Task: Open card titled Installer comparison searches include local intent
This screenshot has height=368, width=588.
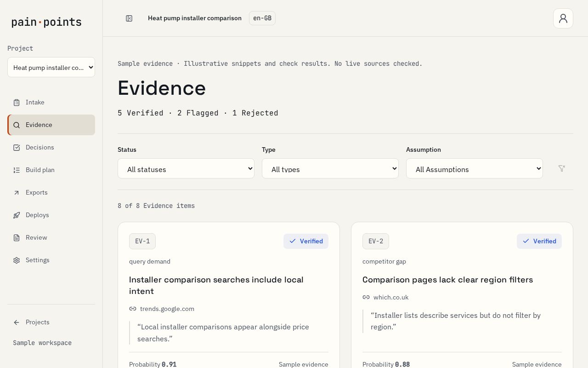Action: click(216, 285)
